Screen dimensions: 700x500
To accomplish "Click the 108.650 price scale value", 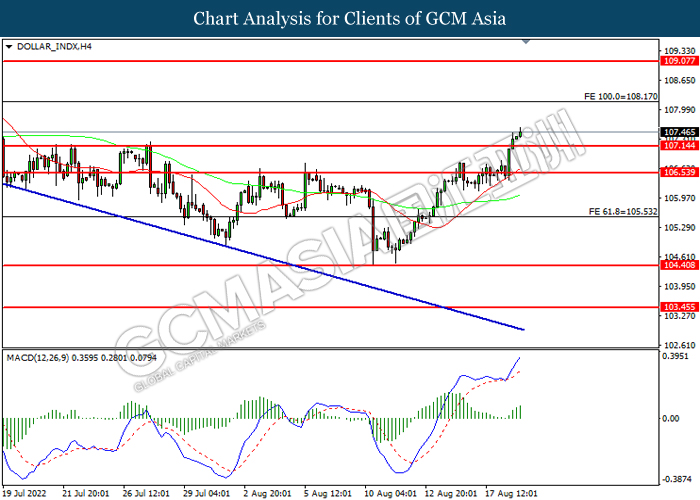I will coord(680,80).
